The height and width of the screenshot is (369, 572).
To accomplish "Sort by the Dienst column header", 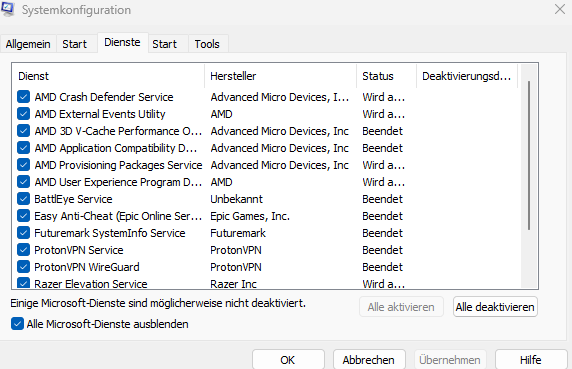I will tap(108, 76).
